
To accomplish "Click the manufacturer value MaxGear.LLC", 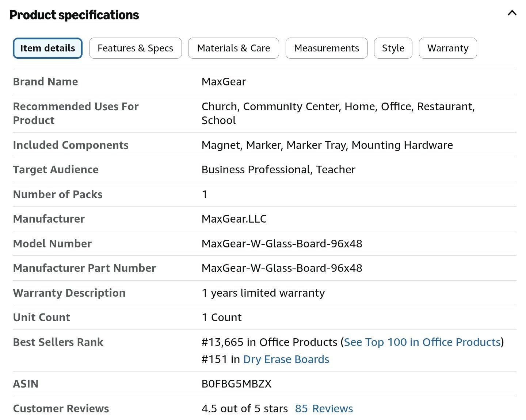I will [x=234, y=219].
